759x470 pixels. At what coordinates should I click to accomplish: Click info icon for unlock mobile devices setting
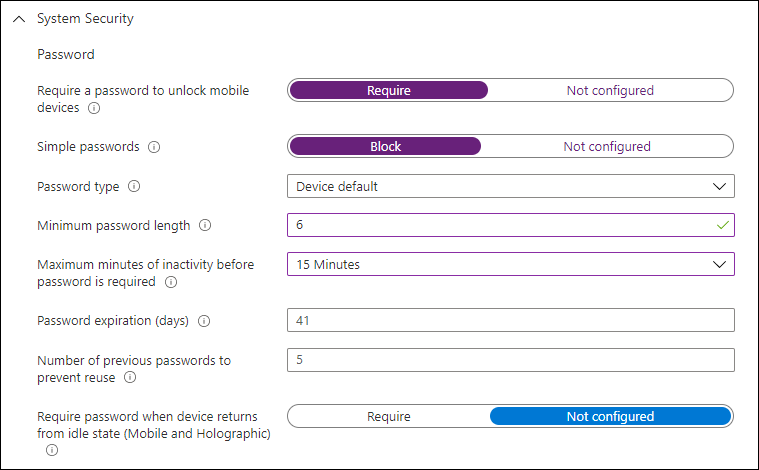(94, 108)
